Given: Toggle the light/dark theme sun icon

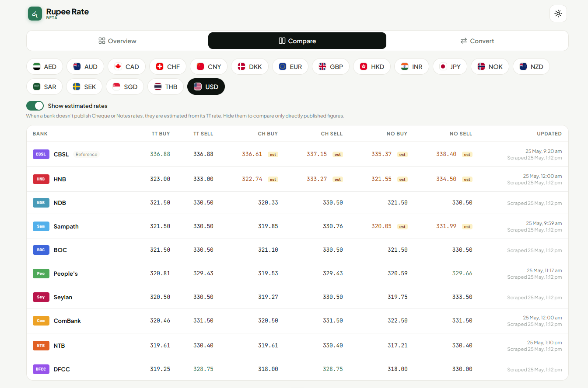Looking at the screenshot, I should (558, 14).
